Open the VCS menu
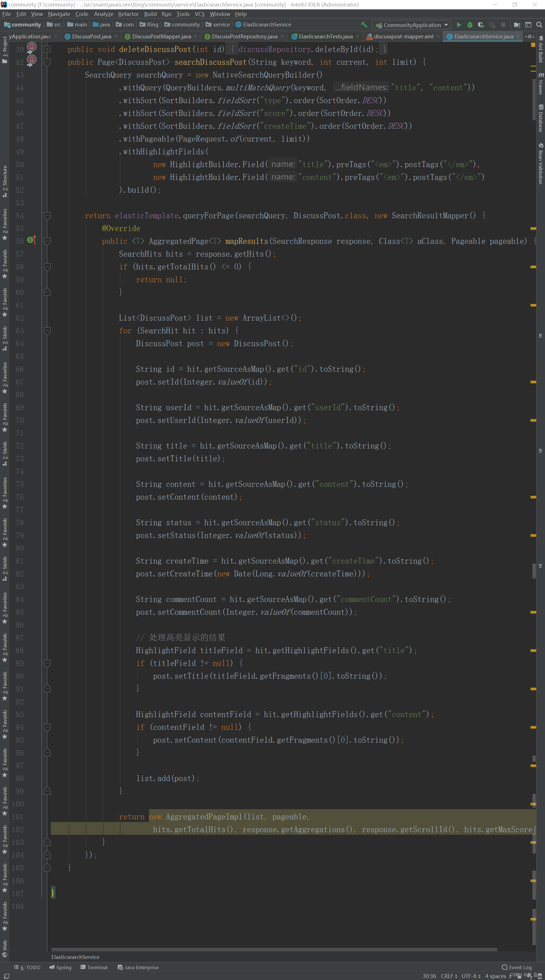Viewport: 545px width, 980px height. point(200,14)
